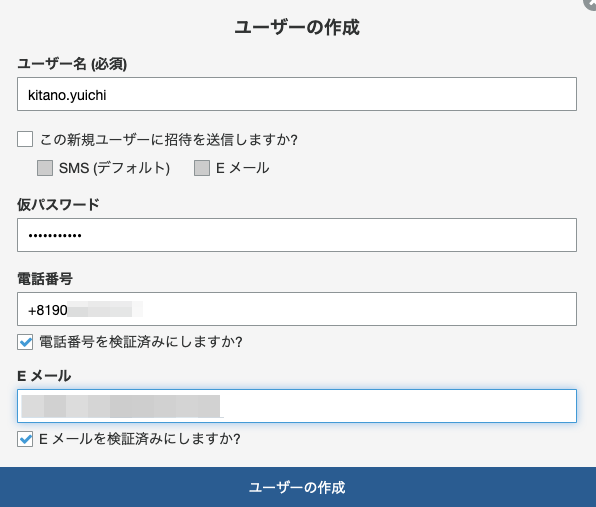Click the ユーザーの作成 dialog heading
The height and width of the screenshot is (507, 596).
pos(297,27)
